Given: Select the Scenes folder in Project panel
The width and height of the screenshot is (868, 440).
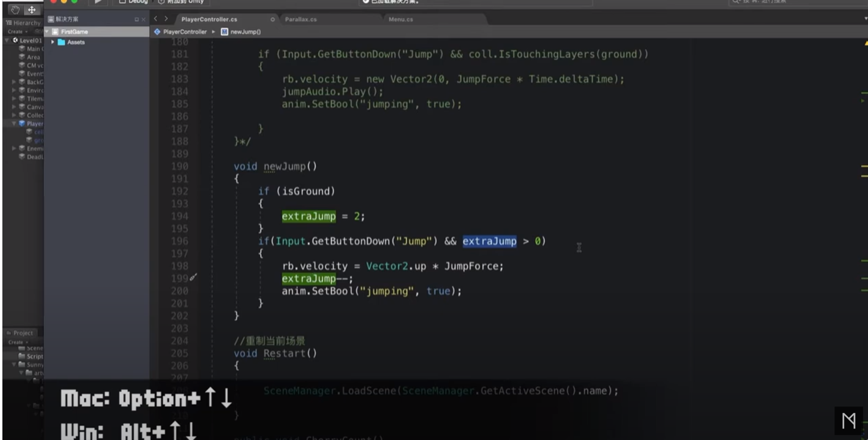Looking at the screenshot, I should pyautogui.click(x=31, y=348).
